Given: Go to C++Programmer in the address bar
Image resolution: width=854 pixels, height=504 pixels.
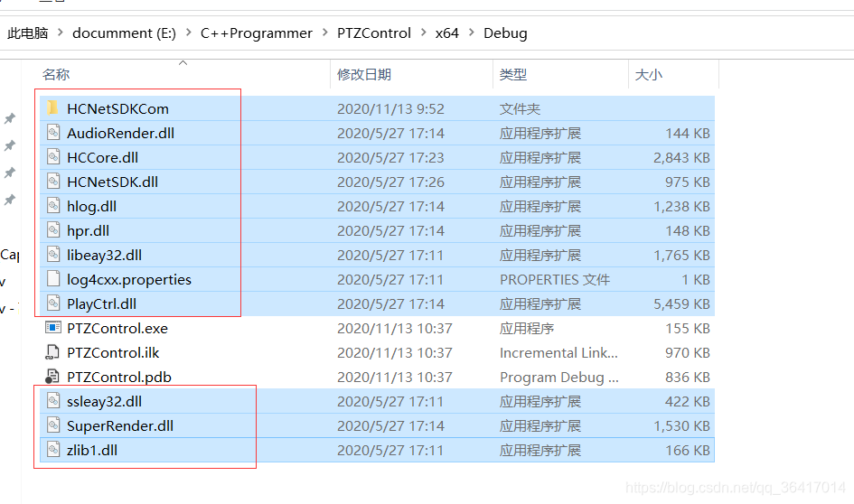Looking at the screenshot, I should point(257,33).
